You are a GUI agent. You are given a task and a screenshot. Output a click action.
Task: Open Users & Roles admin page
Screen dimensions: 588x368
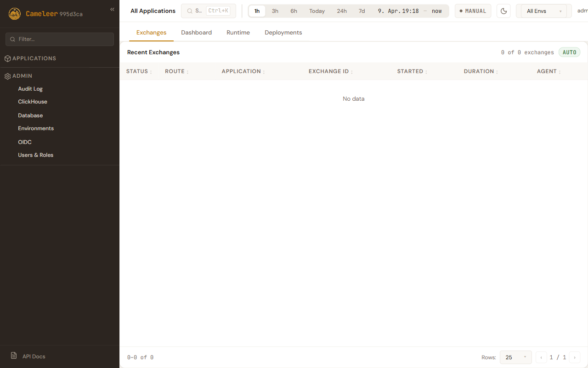35,155
